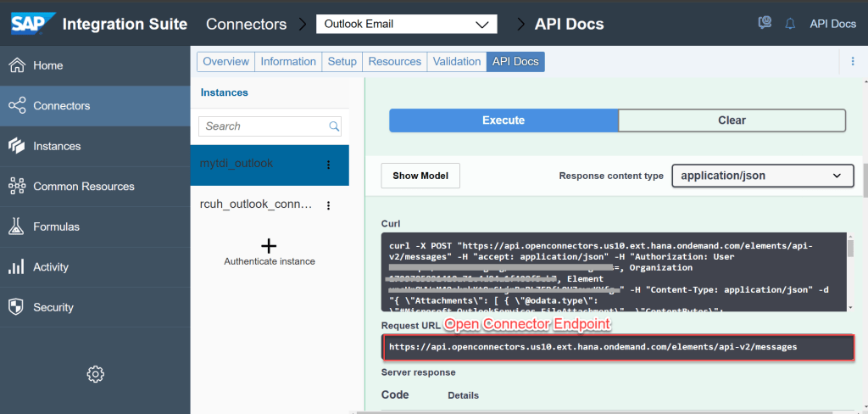Switch to the Validation tab

click(456, 61)
